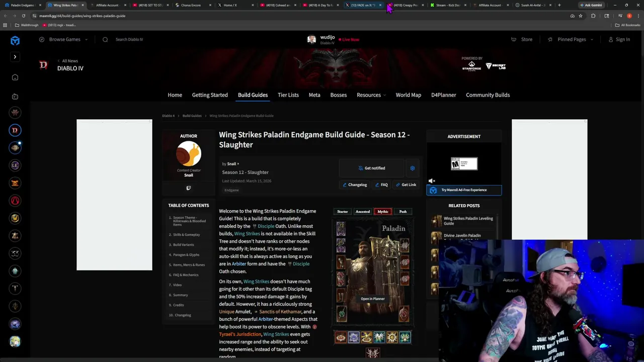Select the Diablo IV sidebar game icon

coord(15,130)
